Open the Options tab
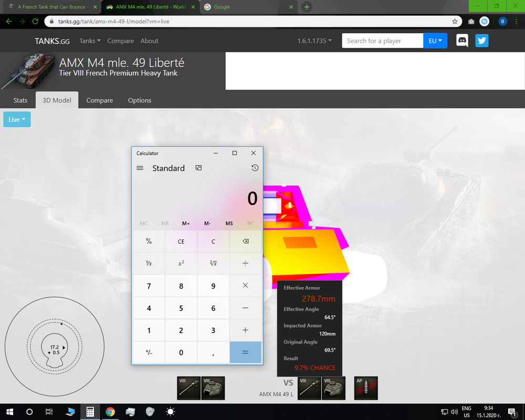Image resolution: width=525 pixels, height=420 pixels. tap(140, 100)
